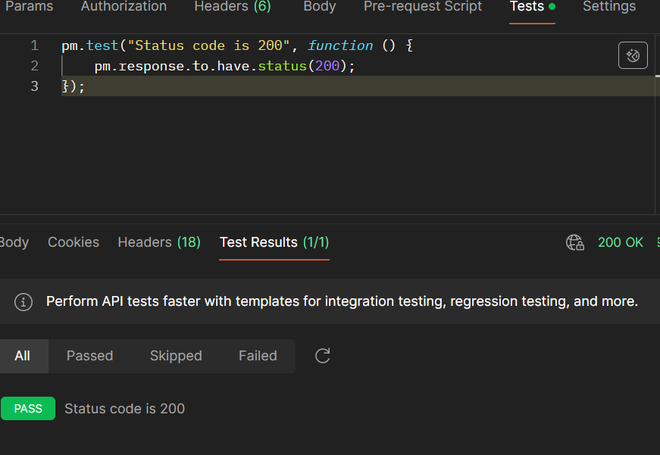Viewport: 660px width, 455px height.
Task: Click the templates banner text
Action: [342, 301]
